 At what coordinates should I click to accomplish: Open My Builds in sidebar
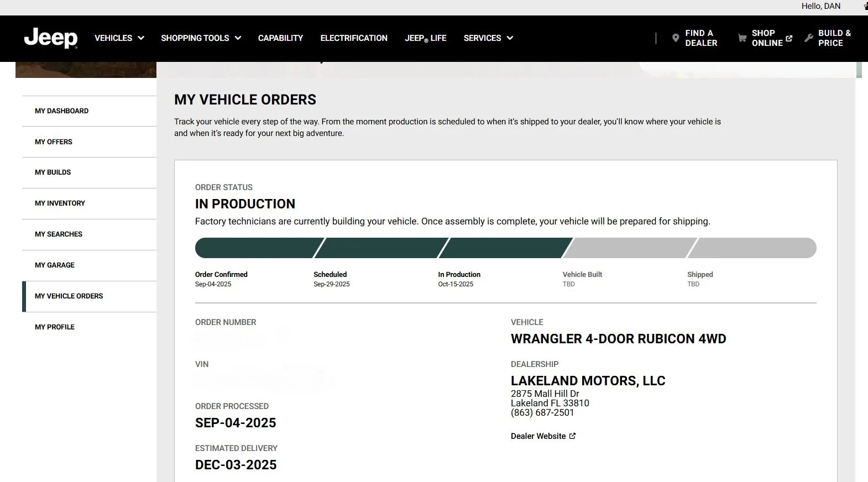coord(89,172)
